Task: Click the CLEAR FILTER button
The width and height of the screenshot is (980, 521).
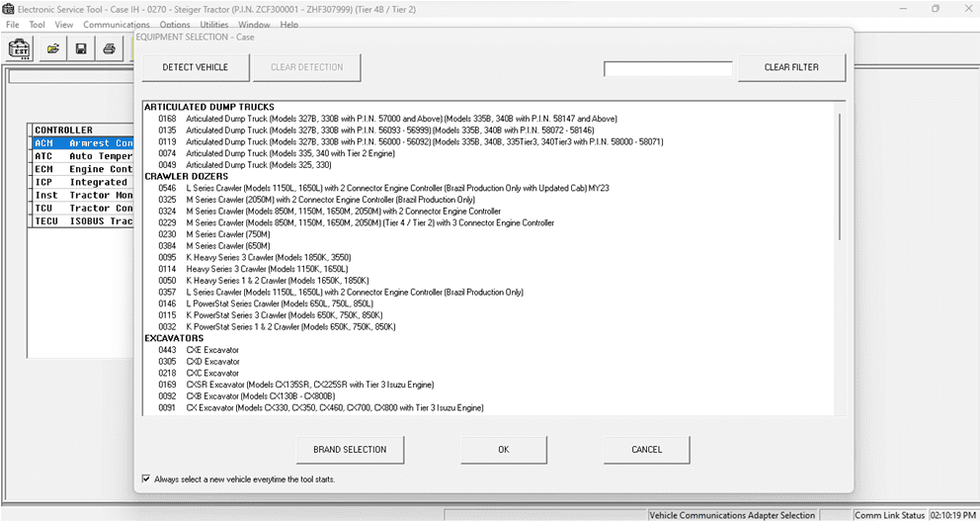Action: pos(792,67)
